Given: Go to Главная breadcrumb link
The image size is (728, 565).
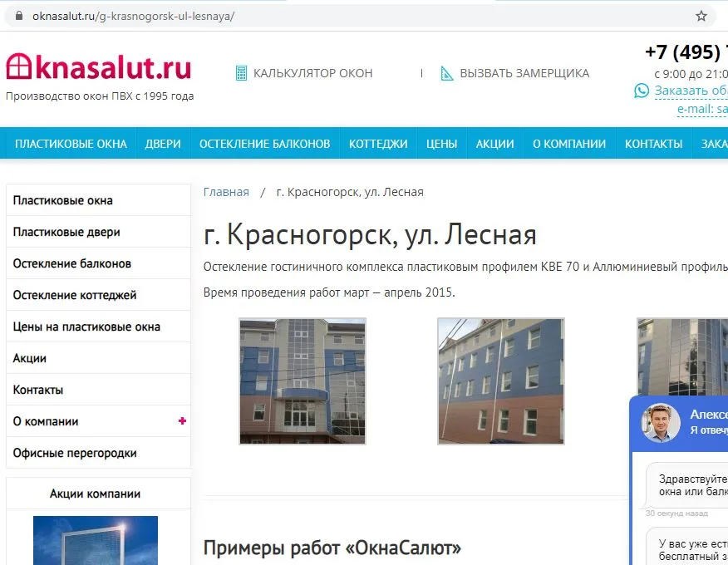Looking at the screenshot, I should pos(226,192).
